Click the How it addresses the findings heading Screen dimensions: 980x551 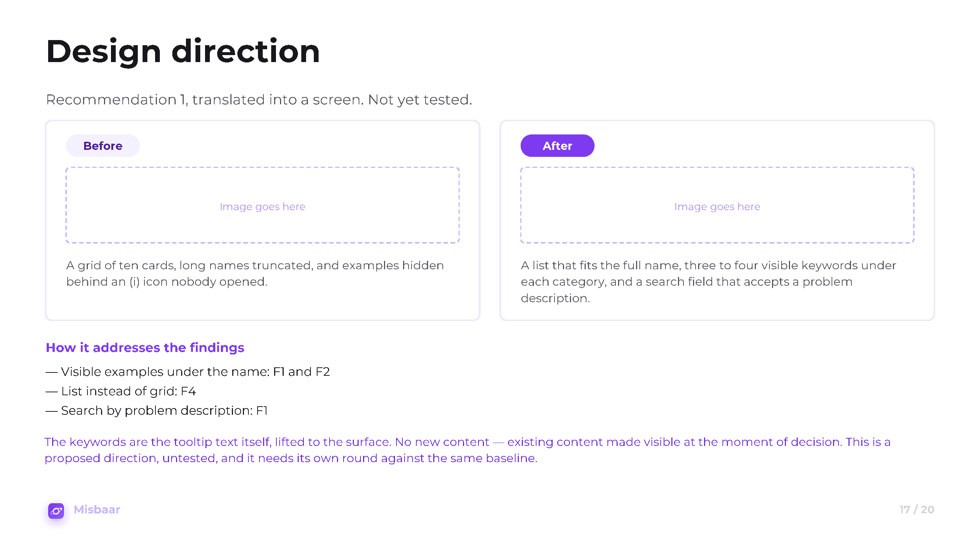tap(145, 347)
